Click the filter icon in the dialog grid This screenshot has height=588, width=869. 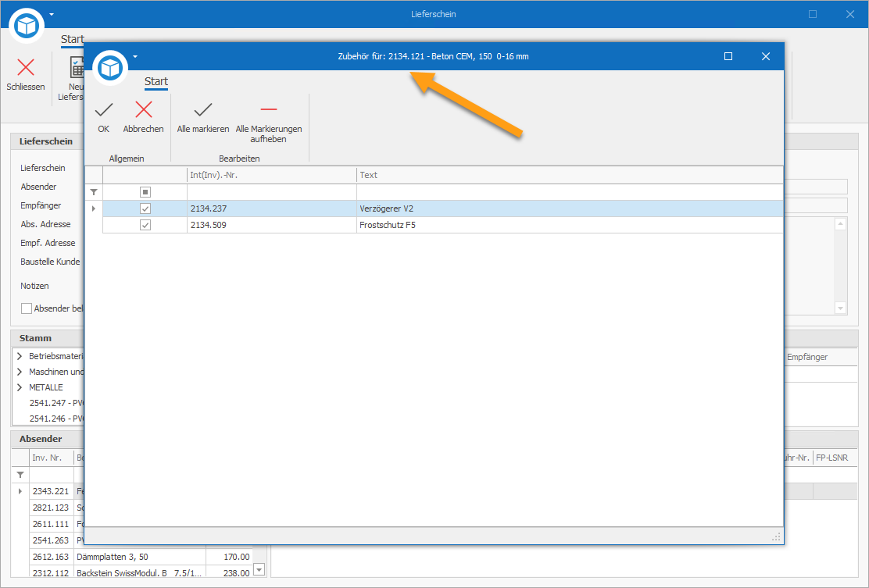(x=94, y=192)
